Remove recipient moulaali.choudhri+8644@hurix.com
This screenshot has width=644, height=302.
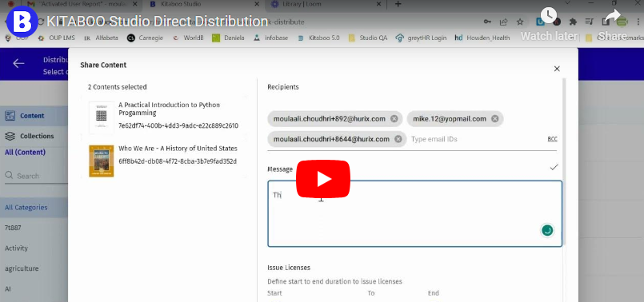point(398,139)
